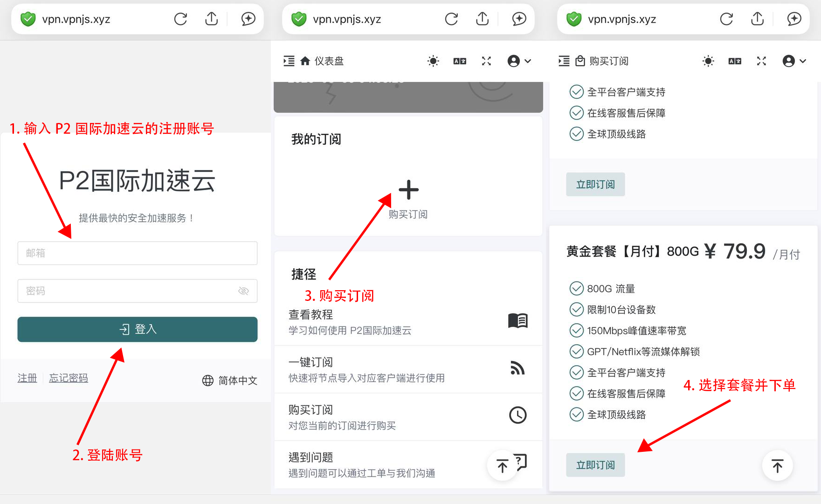The image size is (821, 504).
Task: Open user account dropdown on purchase page
Action: (x=794, y=61)
